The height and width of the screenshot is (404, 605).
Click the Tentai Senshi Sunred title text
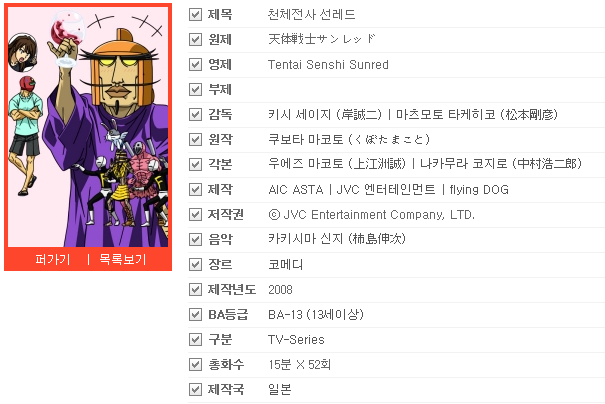(x=328, y=64)
